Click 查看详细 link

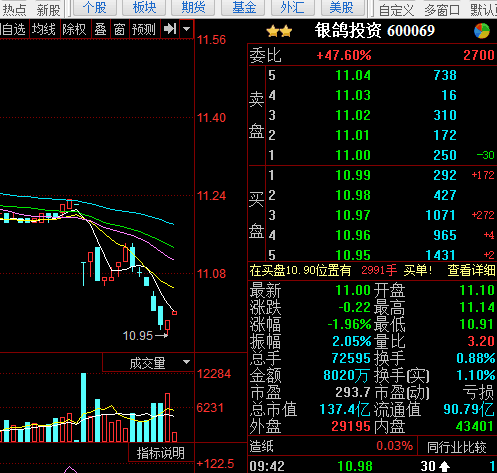coord(471,270)
